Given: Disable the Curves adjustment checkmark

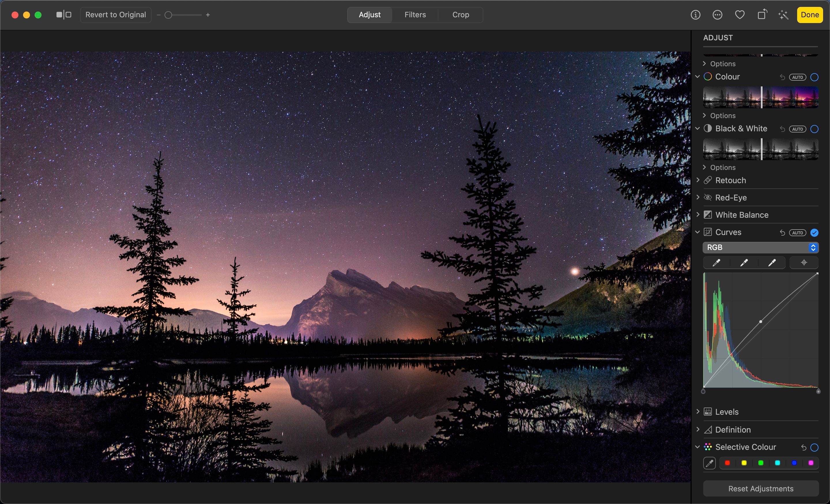Looking at the screenshot, I should (x=814, y=233).
